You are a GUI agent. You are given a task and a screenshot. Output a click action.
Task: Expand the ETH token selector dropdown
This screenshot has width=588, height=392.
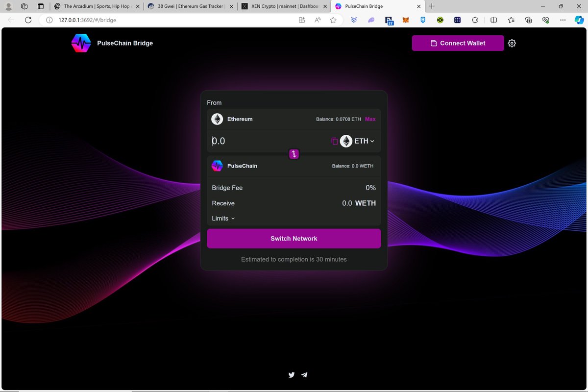pos(357,141)
